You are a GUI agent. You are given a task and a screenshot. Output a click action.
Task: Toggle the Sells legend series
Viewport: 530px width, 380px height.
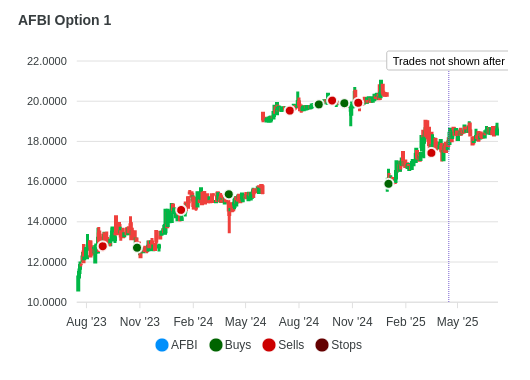coord(283,345)
